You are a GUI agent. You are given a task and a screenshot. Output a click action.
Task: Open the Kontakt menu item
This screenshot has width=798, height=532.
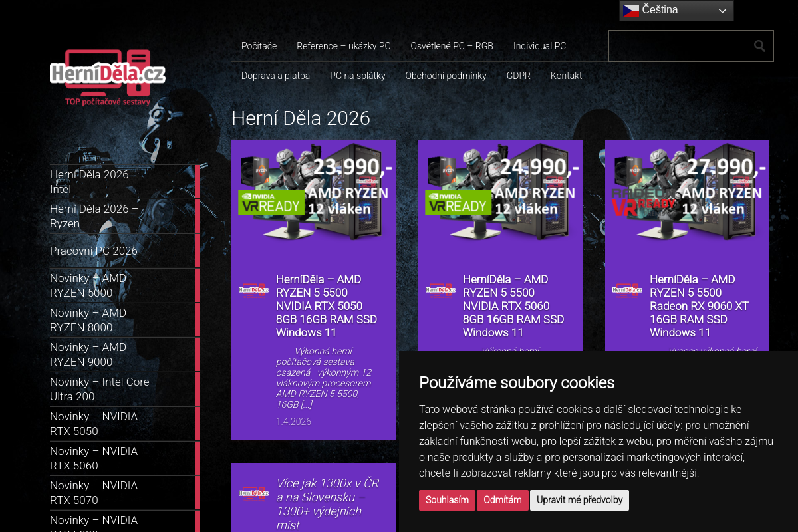coord(566,76)
